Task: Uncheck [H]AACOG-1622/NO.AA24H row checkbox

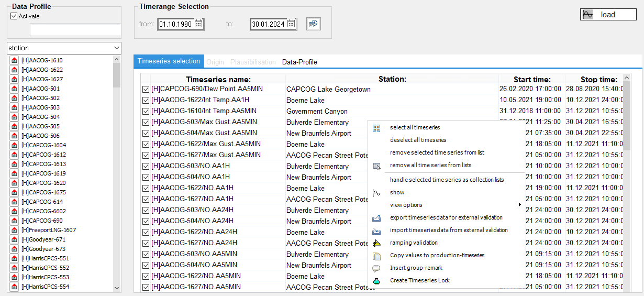Action: (146, 232)
